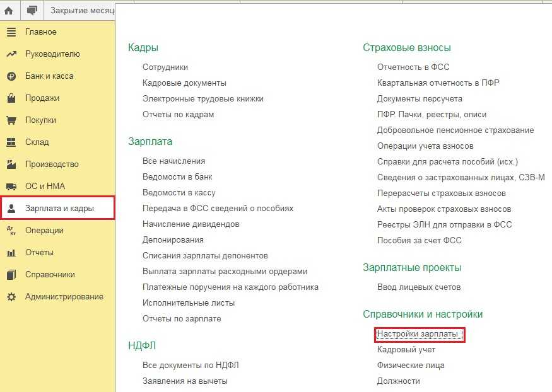Click the Операции Дт/Кт icon
The image size is (552, 392).
[x=11, y=231]
